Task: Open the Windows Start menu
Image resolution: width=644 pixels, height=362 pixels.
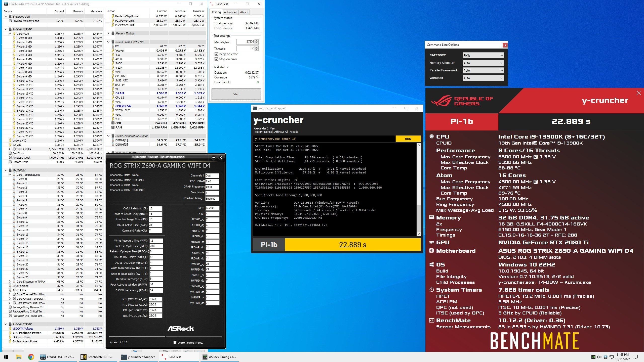Action: tap(6, 357)
